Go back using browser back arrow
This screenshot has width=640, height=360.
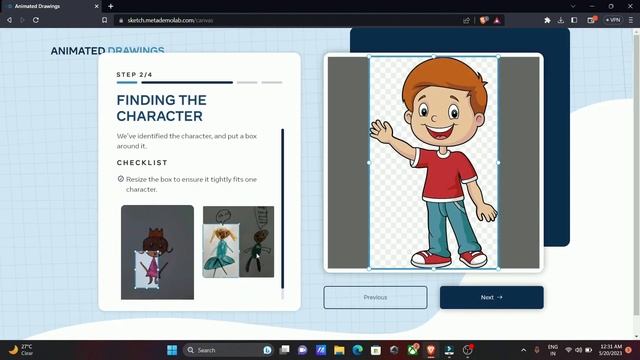pos(9,20)
